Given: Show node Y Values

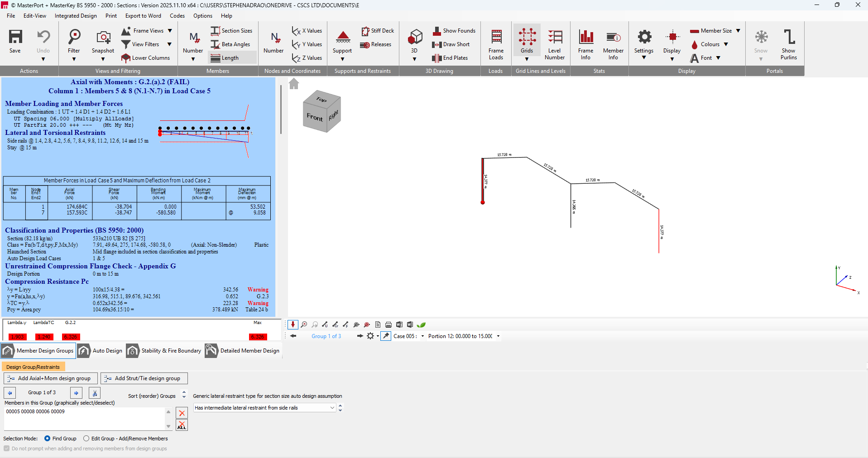Looking at the screenshot, I should (307, 44).
